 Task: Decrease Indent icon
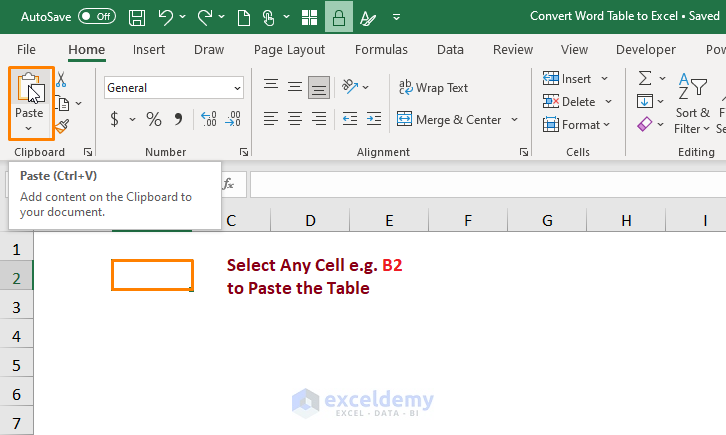[x=350, y=119]
